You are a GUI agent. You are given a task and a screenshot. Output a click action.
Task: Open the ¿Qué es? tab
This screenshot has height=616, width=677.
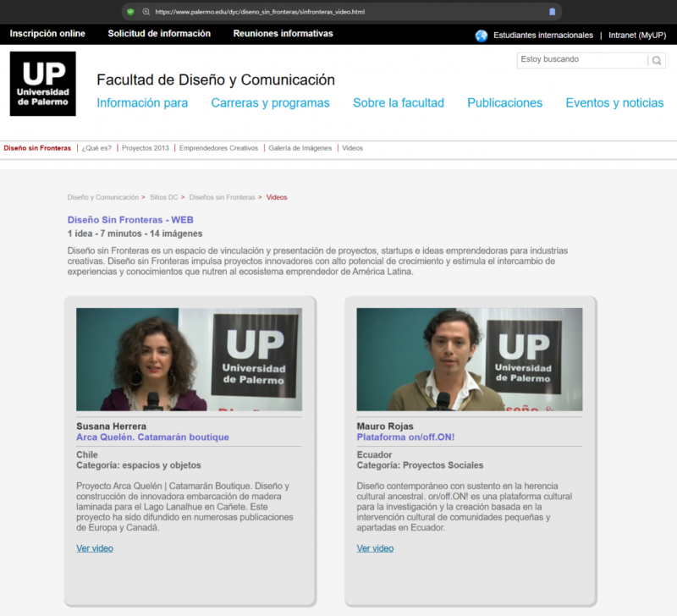[96, 148]
